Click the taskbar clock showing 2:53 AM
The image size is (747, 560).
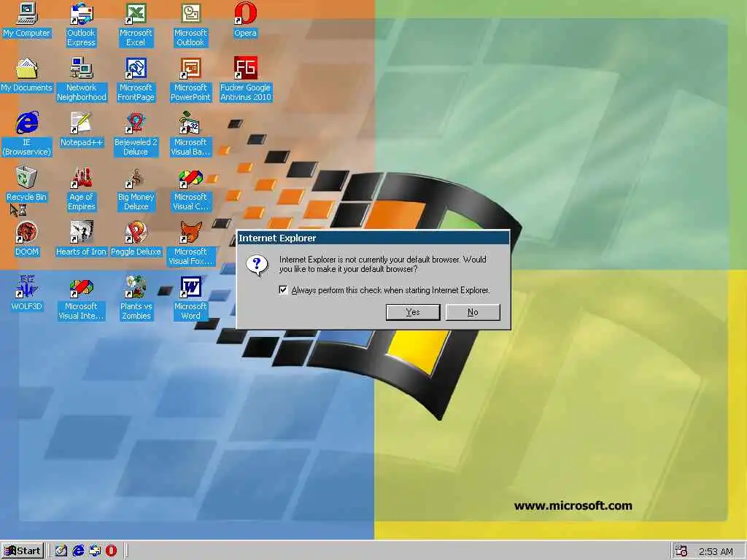coord(716,551)
